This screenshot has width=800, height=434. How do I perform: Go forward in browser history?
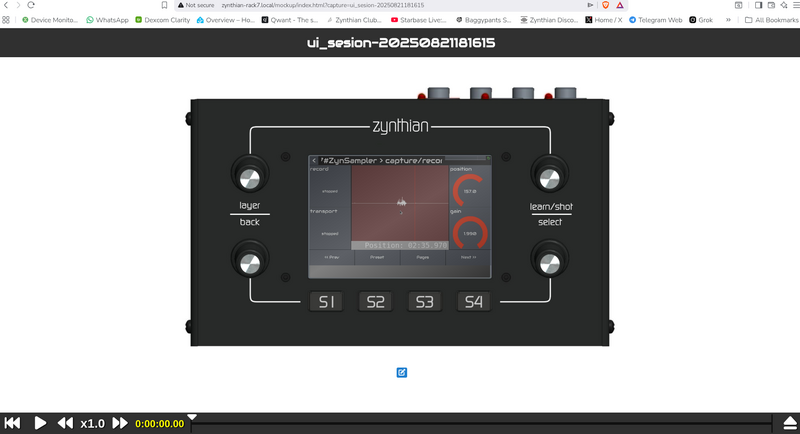18,5
